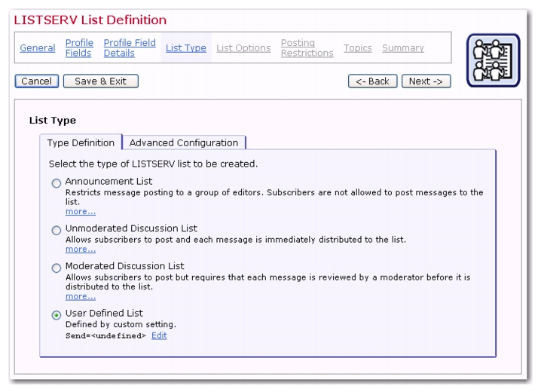Open 'more...' under Unmoderated Discussion List
Screen dimensions: 541x392
(81, 249)
